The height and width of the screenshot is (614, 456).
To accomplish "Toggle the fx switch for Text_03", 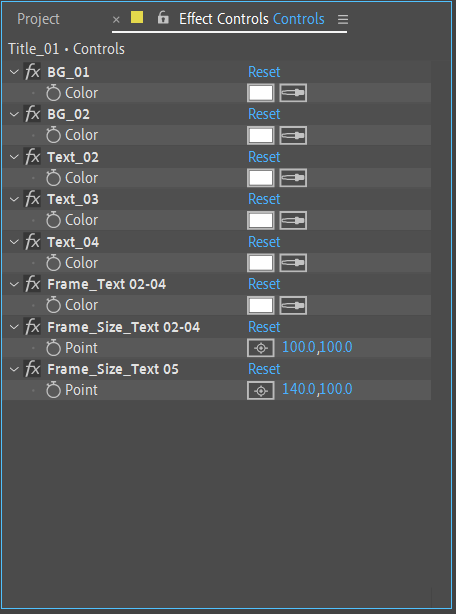I will (x=32, y=199).
